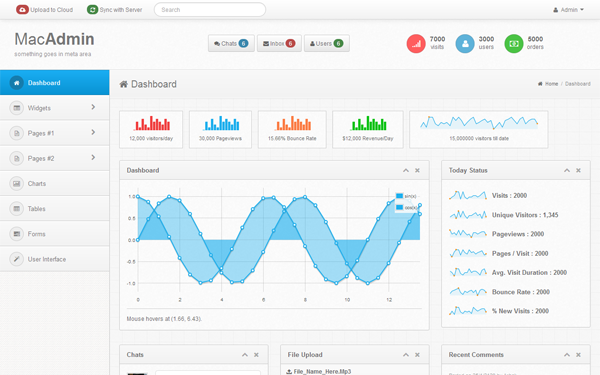Open the Admin user dropdown
Screen dimensions: 600x375
568,10
